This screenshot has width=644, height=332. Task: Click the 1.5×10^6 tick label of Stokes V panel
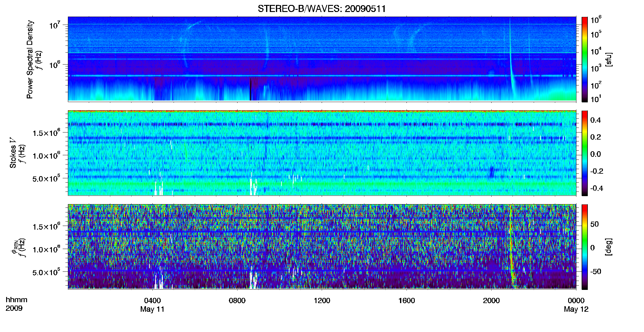tap(46, 133)
